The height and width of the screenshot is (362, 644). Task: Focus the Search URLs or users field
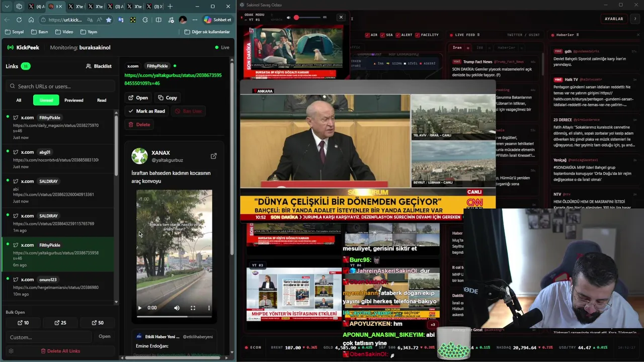pos(61,86)
